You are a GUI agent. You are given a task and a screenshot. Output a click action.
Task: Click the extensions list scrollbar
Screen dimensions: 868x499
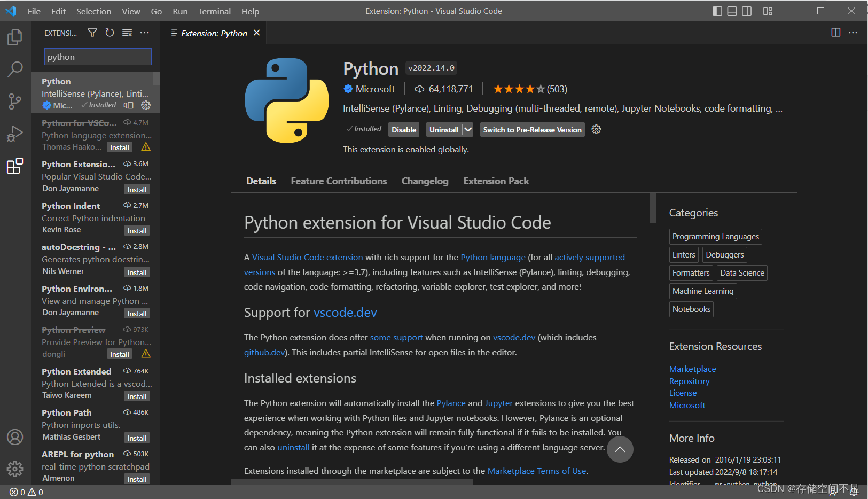[x=157, y=79]
